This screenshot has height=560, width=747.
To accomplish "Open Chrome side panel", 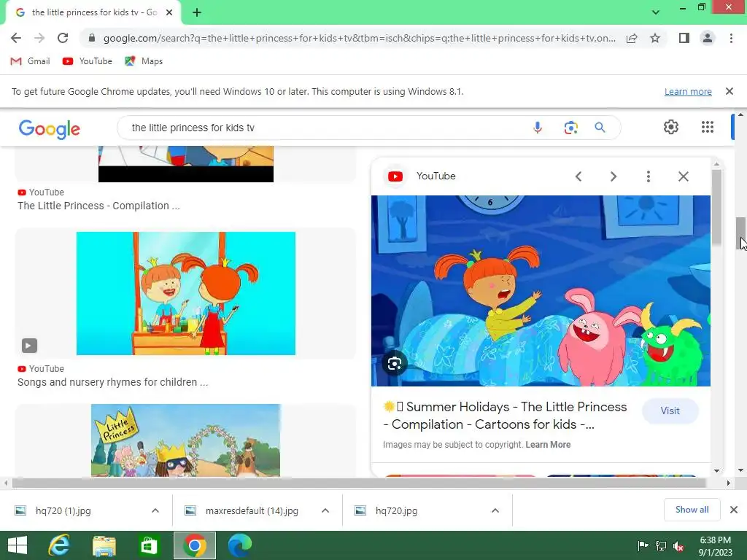I will pos(684,38).
